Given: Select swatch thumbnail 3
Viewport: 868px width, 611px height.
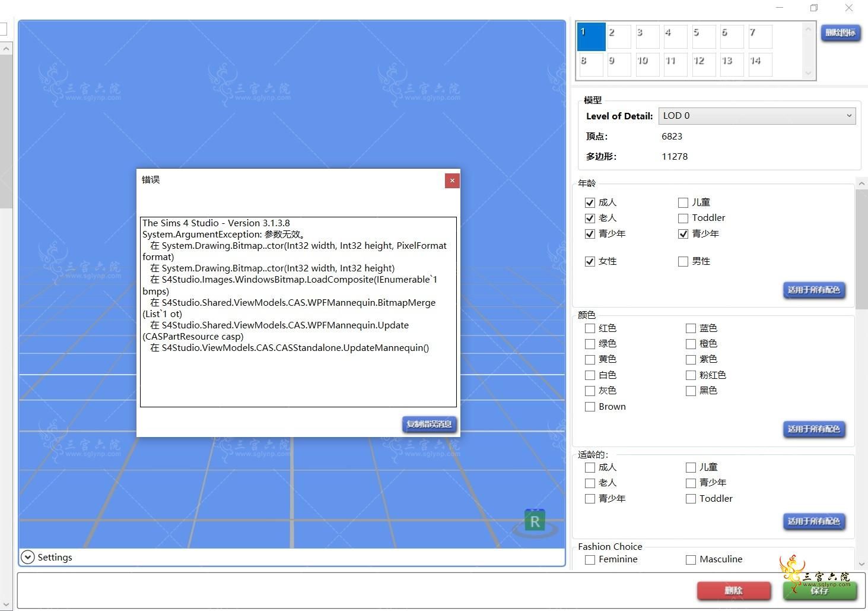Looking at the screenshot, I should coord(647,36).
